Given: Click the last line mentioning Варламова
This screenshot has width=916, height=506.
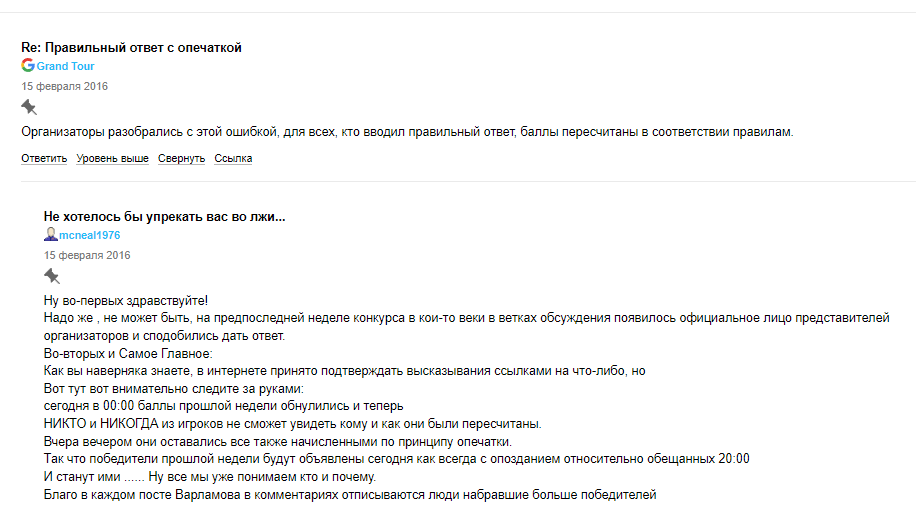Looking at the screenshot, I should click(350, 494).
